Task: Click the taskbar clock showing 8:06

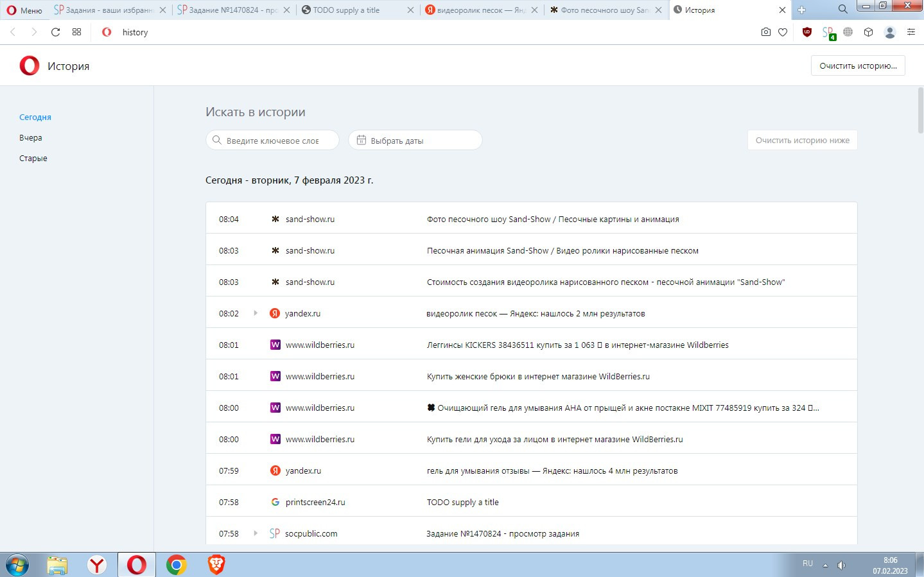Action: (x=890, y=565)
